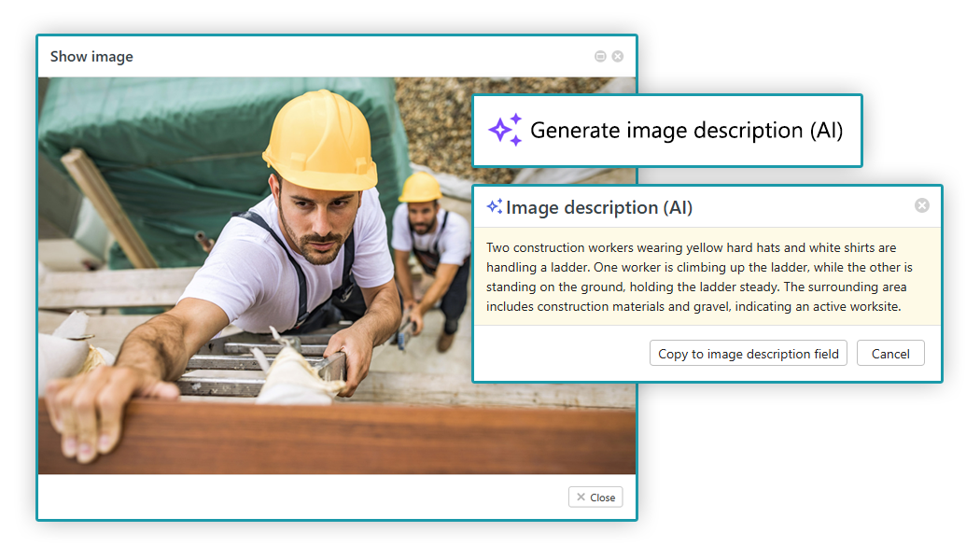
Task: Click the gray X icon on the Image description panel
Action: (922, 205)
